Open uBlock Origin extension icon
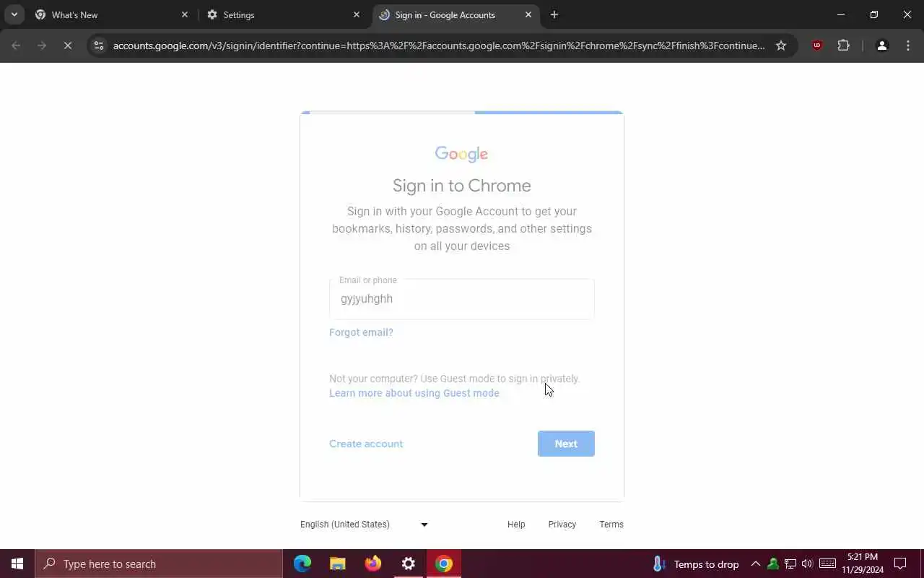 817,46
